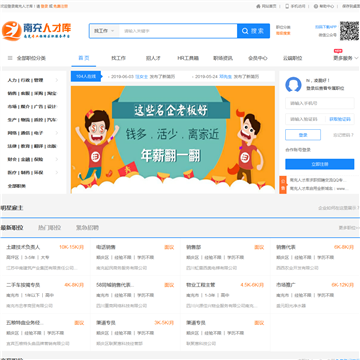Open the 职场资讯 navigation tab
The image size is (360, 360).
[223, 58]
